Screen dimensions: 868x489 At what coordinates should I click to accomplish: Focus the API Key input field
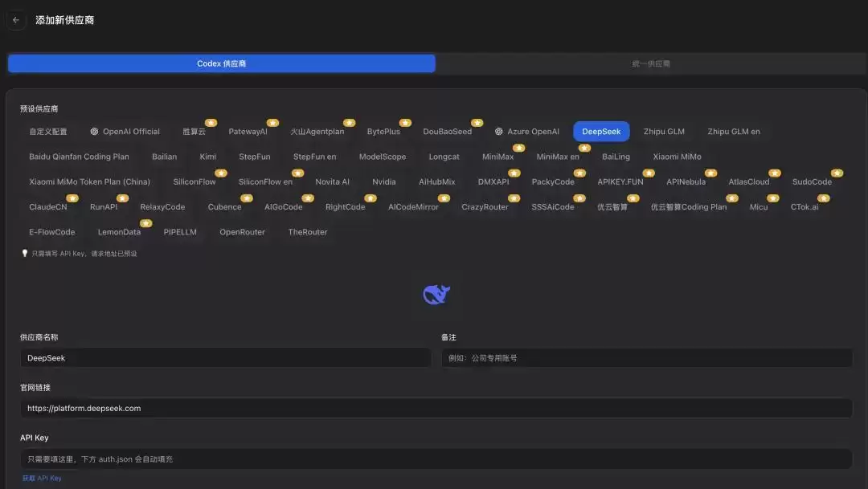point(436,459)
